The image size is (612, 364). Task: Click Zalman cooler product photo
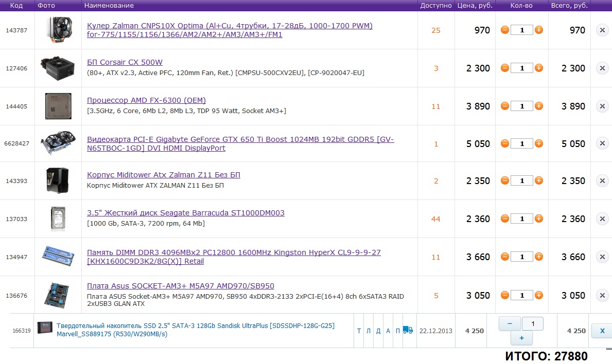[58, 30]
